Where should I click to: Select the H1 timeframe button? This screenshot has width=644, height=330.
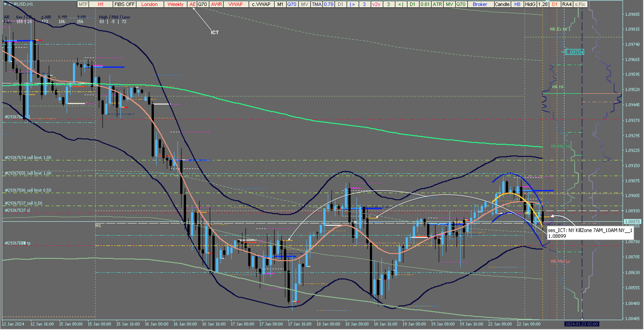tap(100, 4)
